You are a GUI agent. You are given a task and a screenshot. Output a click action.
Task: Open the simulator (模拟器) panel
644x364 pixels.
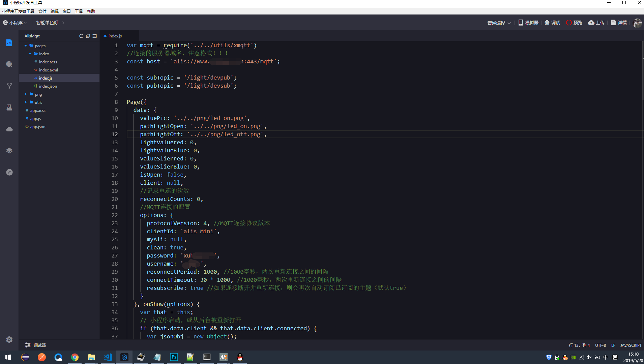pos(528,23)
